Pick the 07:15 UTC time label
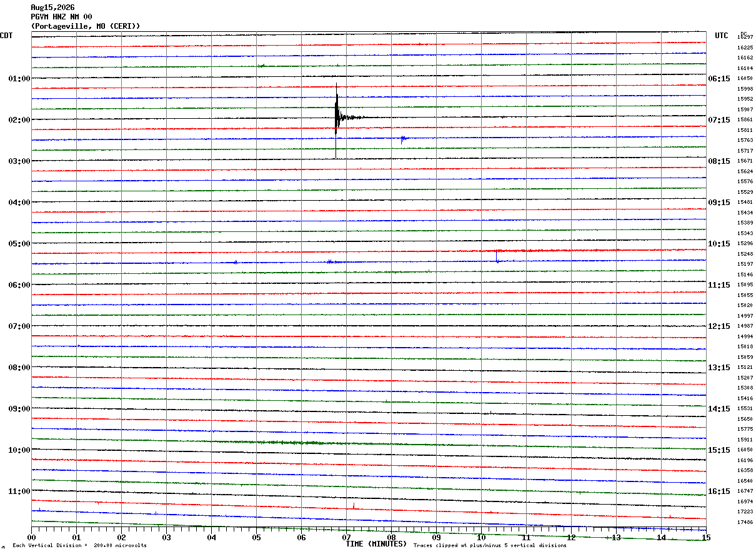This screenshot has height=554, width=756. tap(719, 120)
